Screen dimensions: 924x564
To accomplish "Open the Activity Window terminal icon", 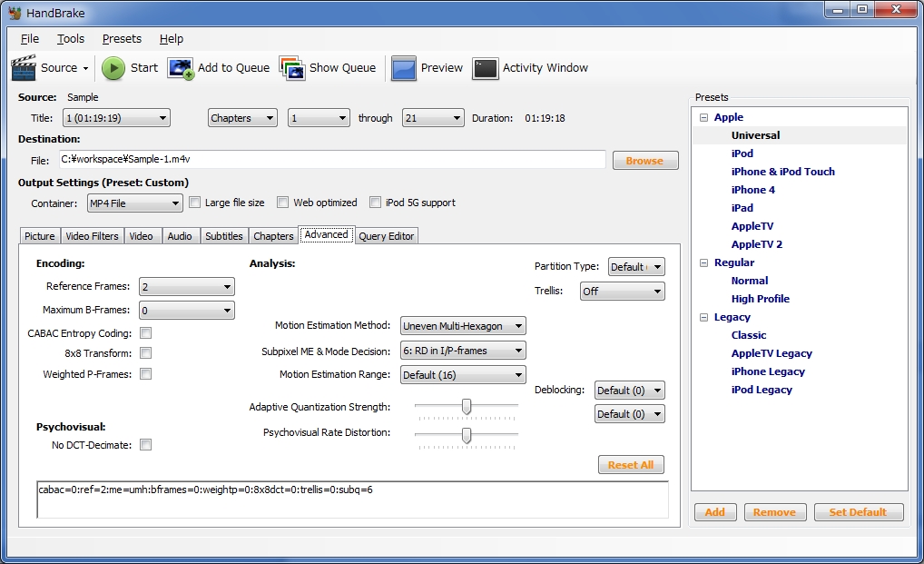I will pos(486,68).
